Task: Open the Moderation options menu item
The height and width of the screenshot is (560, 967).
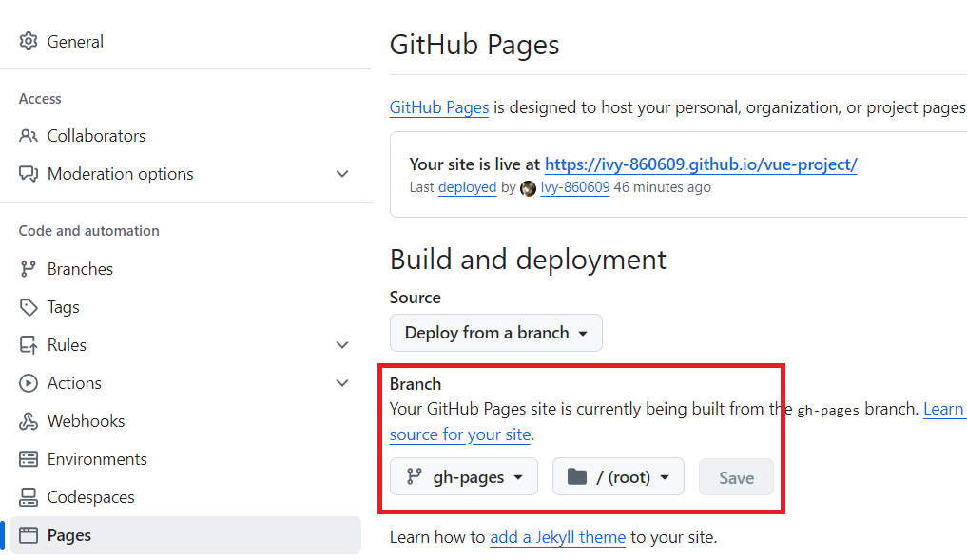Action: click(121, 174)
